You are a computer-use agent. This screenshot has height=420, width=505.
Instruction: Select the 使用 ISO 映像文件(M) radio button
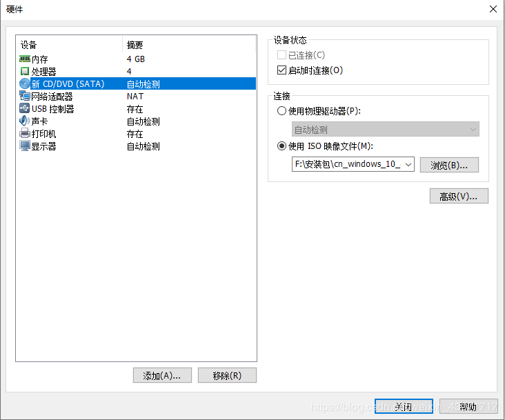pos(281,146)
